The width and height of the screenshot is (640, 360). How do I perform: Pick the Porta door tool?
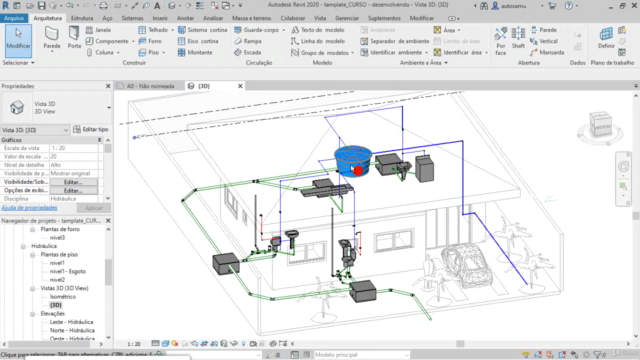tap(74, 38)
